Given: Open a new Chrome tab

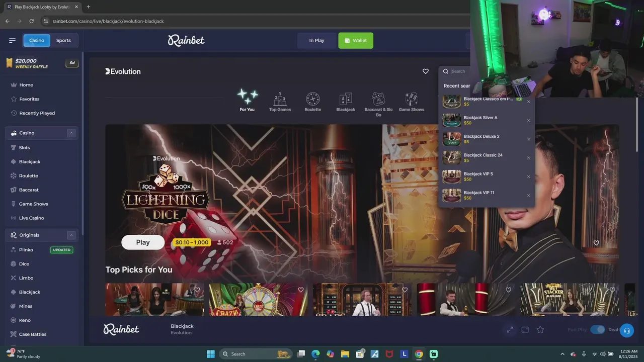Looking at the screenshot, I should coord(89,7).
